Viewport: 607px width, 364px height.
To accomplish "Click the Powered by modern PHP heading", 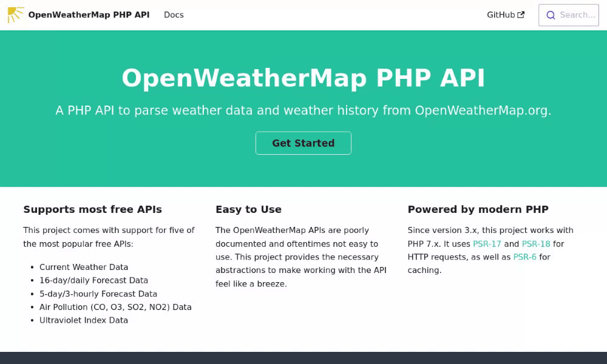I will tap(478, 209).
